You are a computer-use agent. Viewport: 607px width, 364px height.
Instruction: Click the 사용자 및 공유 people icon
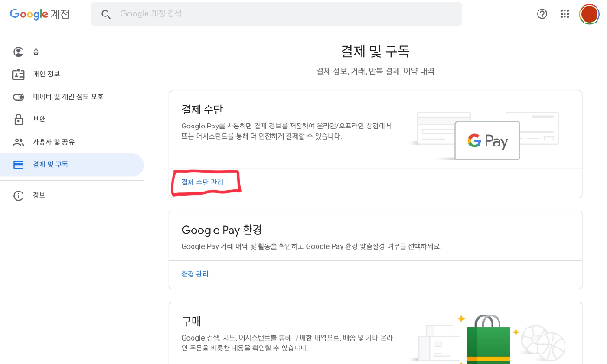[x=18, y=142]
